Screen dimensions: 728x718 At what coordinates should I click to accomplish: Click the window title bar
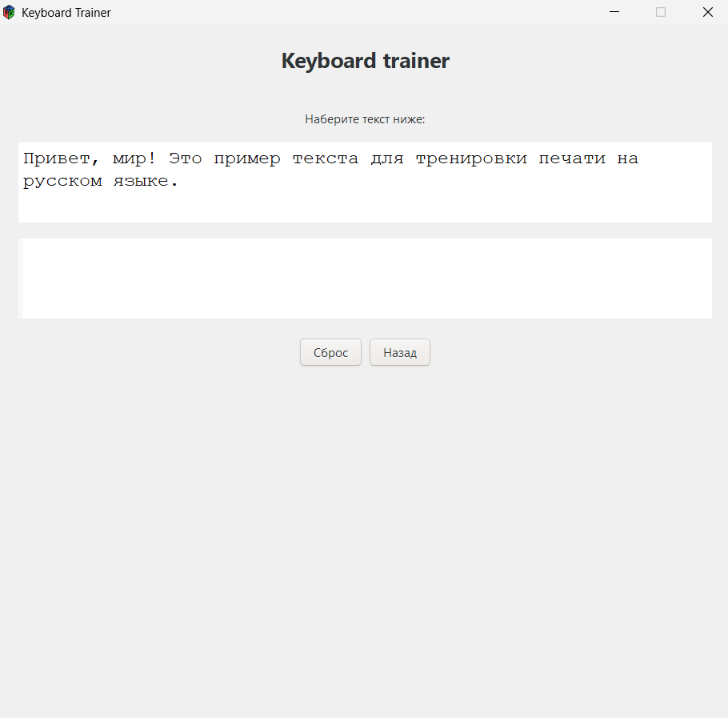tap(320, 12)
